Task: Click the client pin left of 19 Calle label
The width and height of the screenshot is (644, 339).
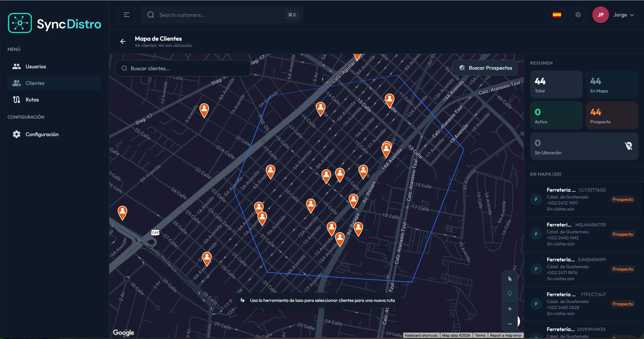Action: pyautogui.click(x=311, y=206)
